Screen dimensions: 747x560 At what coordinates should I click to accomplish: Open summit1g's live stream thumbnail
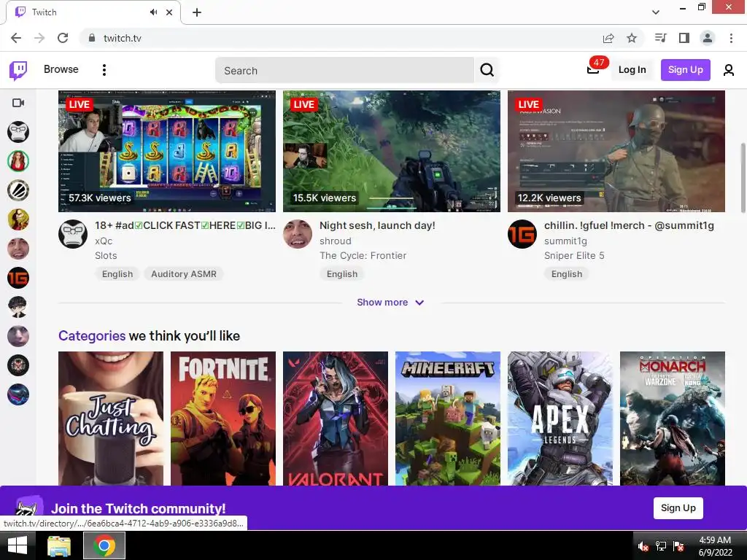tap(616, 152)
